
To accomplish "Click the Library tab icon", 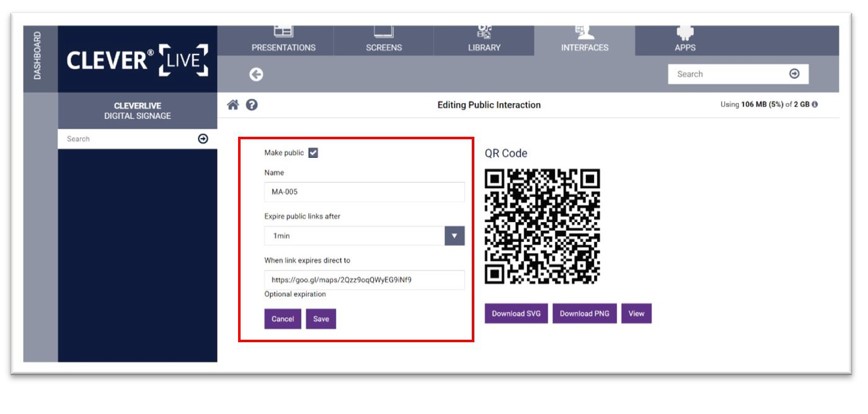I will click(x=484, y=32).
